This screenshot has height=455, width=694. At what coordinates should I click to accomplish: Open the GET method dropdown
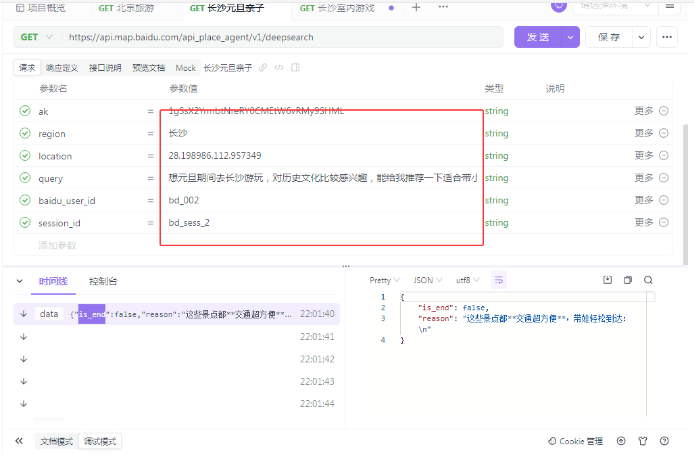(x=36, y=37)
